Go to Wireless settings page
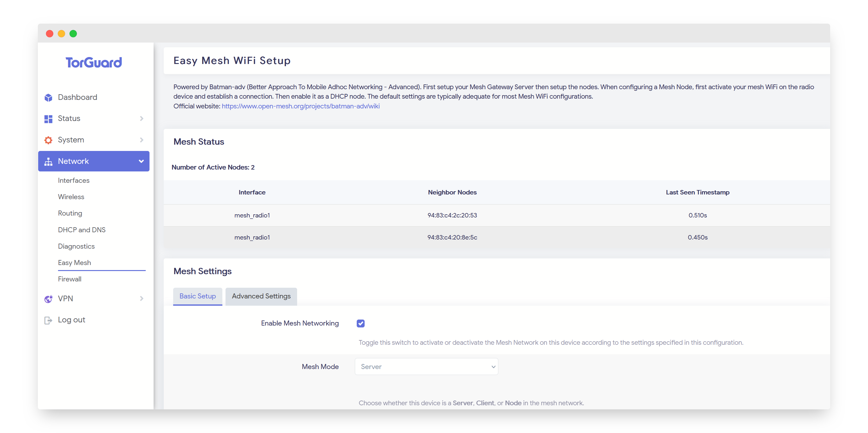Viewport: 868px width, 433px height. 71,197
